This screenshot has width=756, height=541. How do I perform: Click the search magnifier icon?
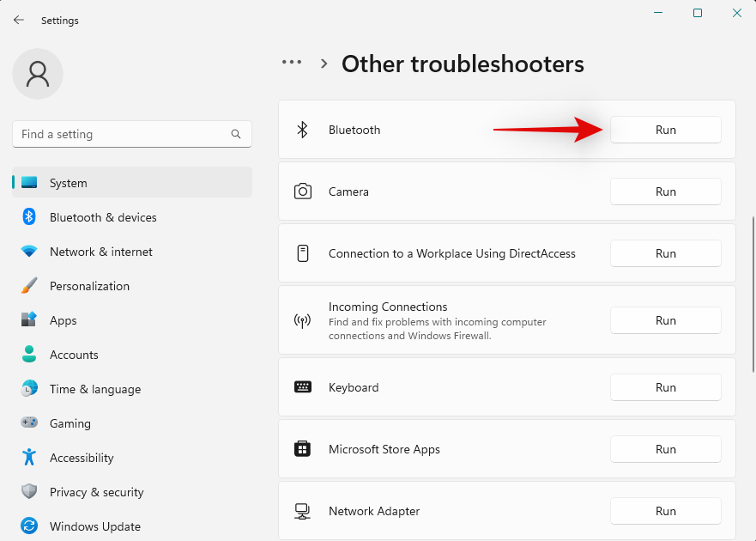(236, 134)
